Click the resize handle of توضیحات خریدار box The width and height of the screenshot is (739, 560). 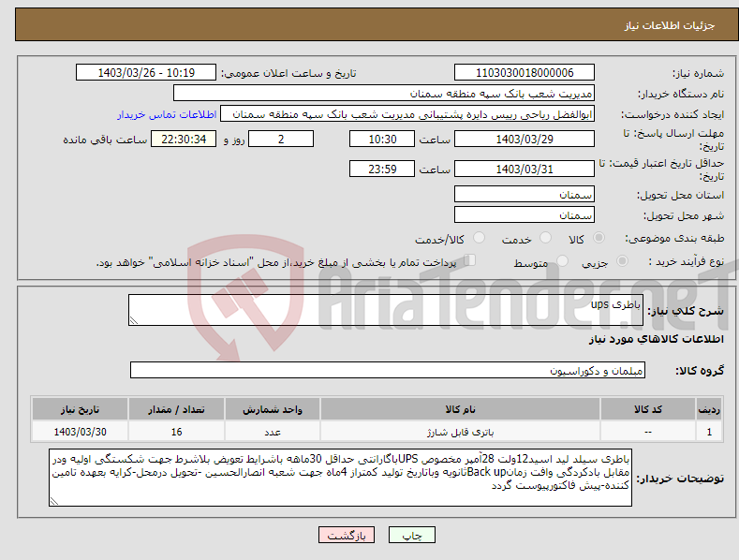click(x=53, y=502)
